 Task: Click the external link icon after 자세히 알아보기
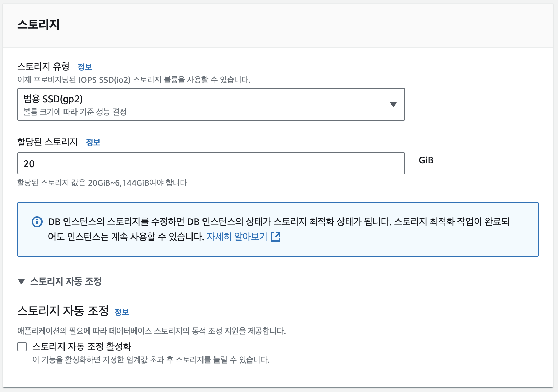pos(276,237)
